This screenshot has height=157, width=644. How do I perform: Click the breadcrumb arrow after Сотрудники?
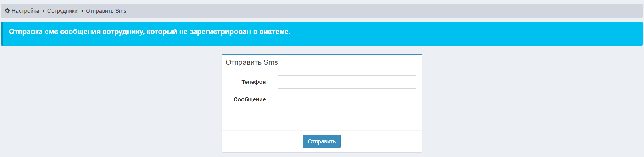82,11
